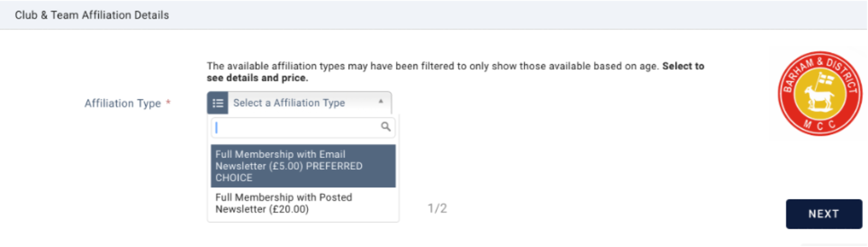Click the 'BARHAM & DISTRICT' red ring text
This screenshot has width=868, height=247.
[x=820, y=74]
